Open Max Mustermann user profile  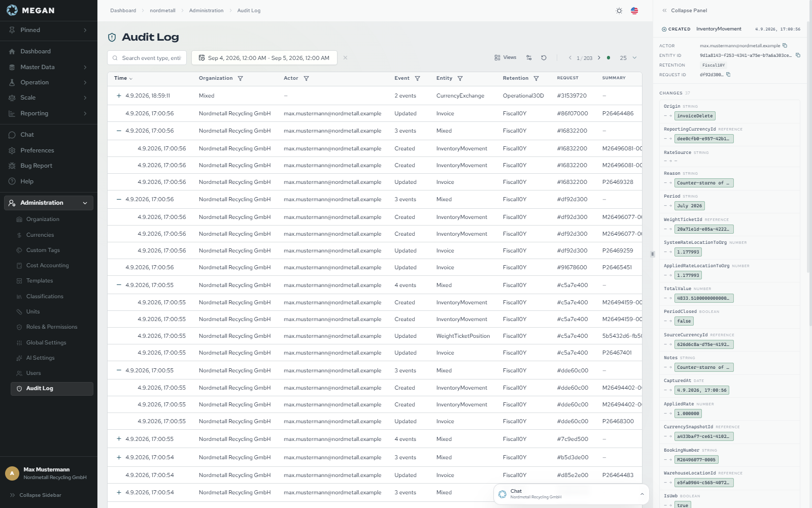pos(48,473)
